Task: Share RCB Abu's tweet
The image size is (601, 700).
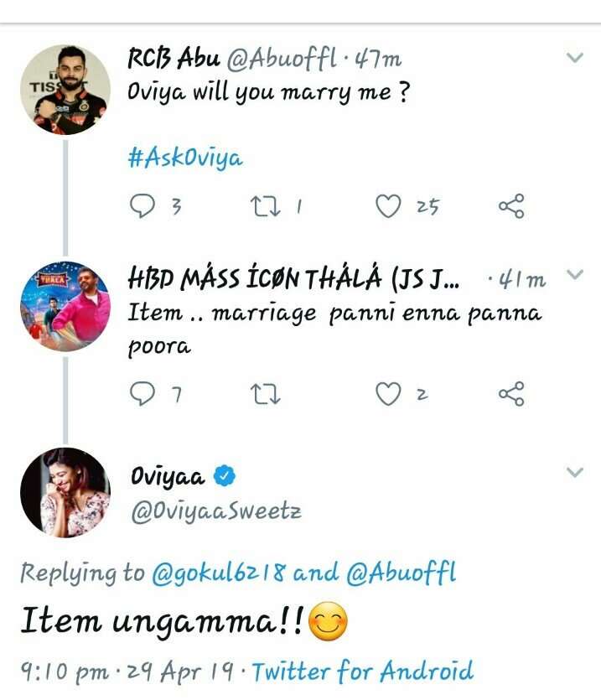Action: pos(511,206)
